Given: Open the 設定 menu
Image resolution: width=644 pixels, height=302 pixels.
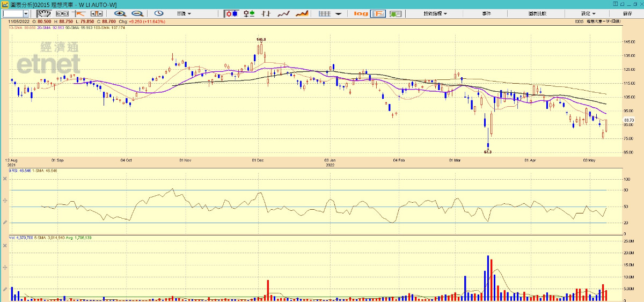Looking at the screenshot, I should [x=588, y=13].
